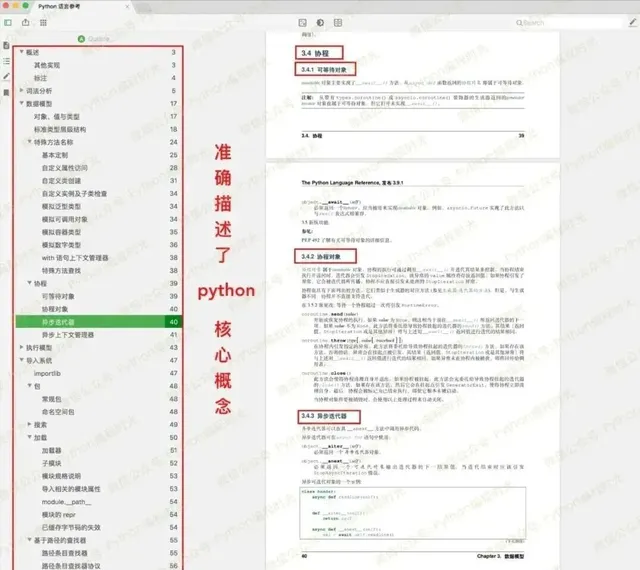This screenshot has height=570, width=640.
Task: Open 导入相关的模块属性 outline entry
Action: pos(71,489)
